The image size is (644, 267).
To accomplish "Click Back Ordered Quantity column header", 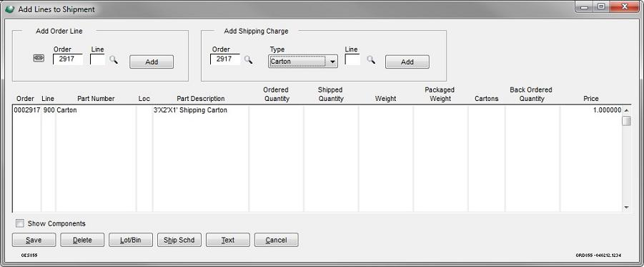I will point(531,94).
